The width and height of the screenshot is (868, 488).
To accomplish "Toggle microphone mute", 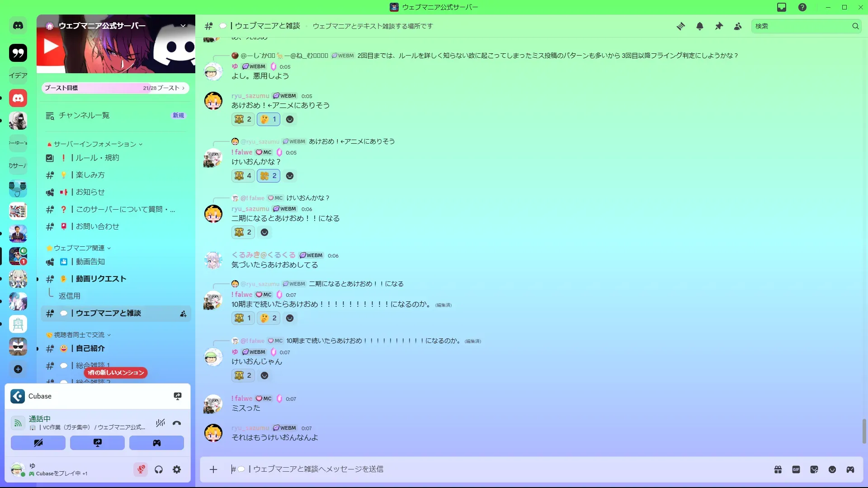I will tap(141, 469).
